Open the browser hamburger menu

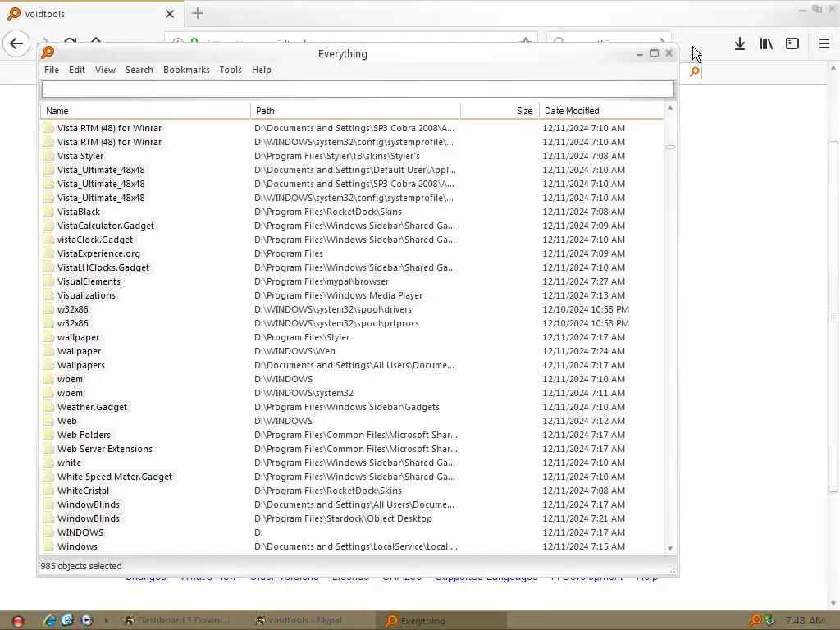pos(824,43)
